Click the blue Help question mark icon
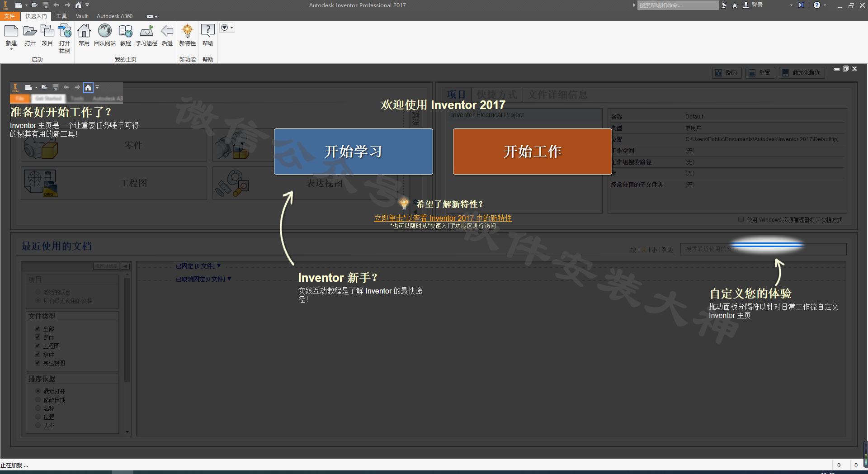 pos(817,5)
